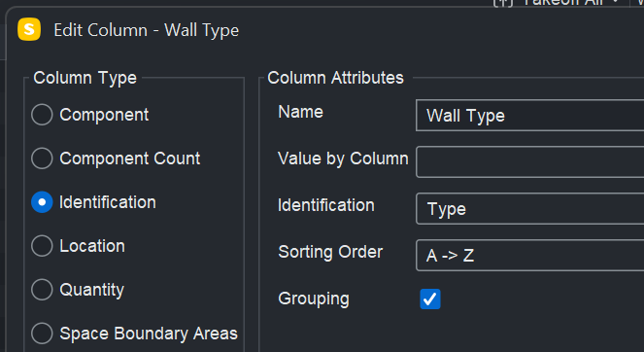644x352 pixels.
Task: Click the Column Type group label
Action: [x=85, y=78]
